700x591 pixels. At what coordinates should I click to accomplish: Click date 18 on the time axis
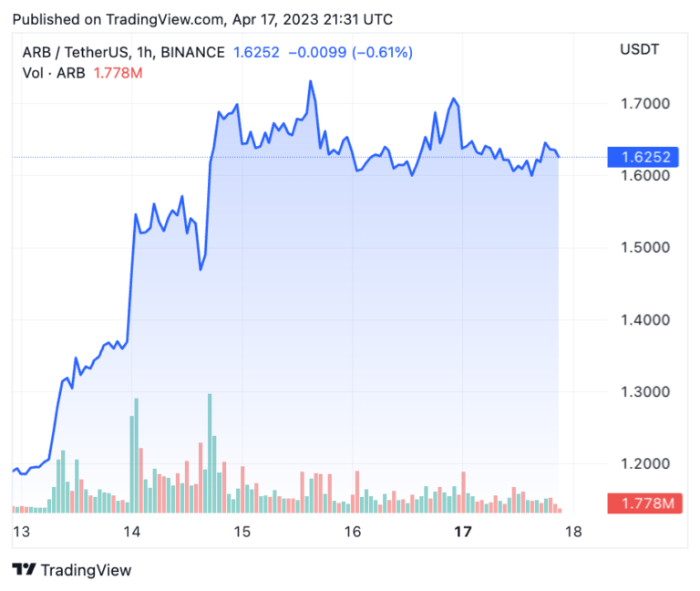[x=573, y=532]
